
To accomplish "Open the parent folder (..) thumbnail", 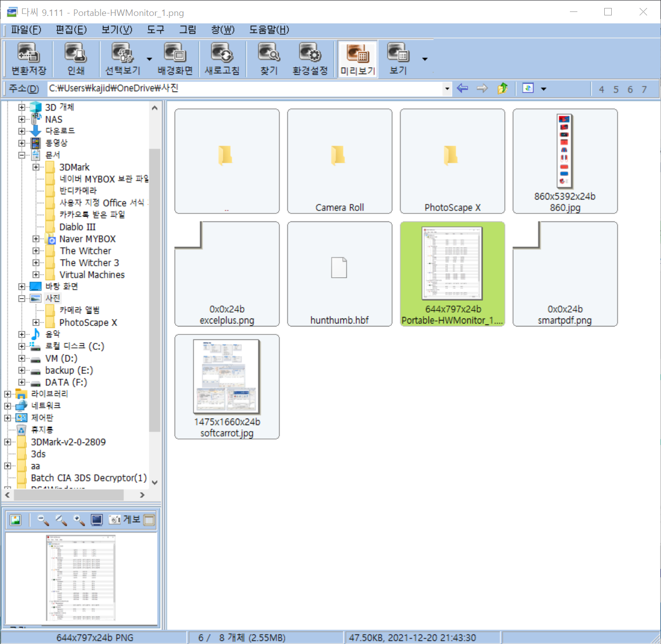I will [x=227, y=161].
